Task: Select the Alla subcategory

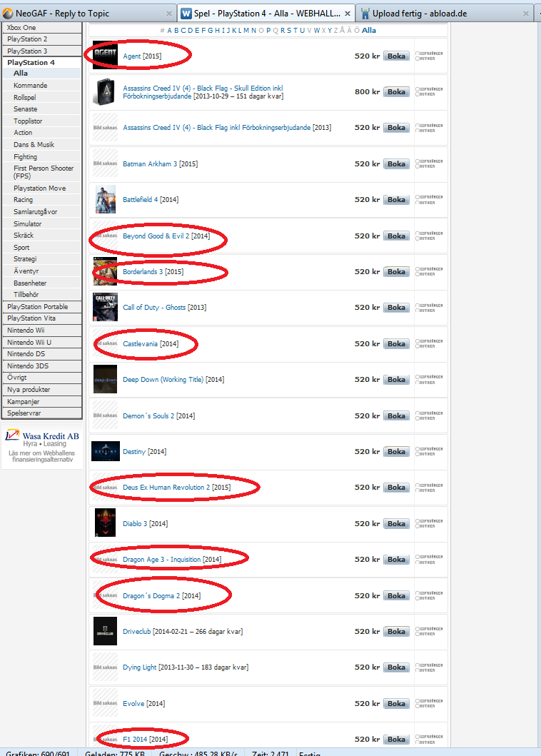Action: (x=47, y=74)
